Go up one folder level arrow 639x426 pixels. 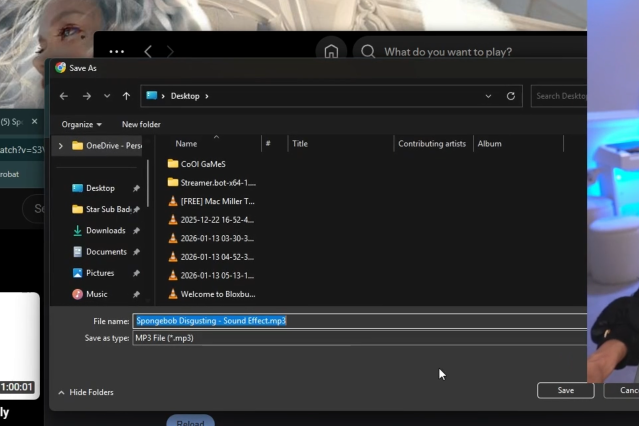tap(126, 96)
